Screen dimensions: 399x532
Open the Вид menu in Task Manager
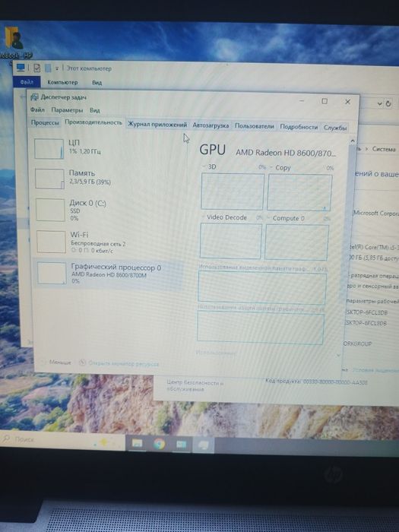[95, 110]
